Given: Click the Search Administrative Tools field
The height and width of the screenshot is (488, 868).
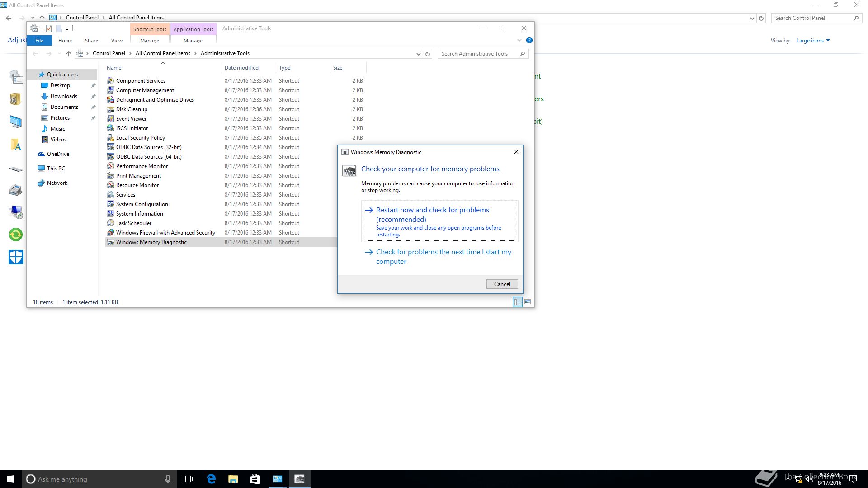Looking at the screenshot, I should (x=482, y=54).
